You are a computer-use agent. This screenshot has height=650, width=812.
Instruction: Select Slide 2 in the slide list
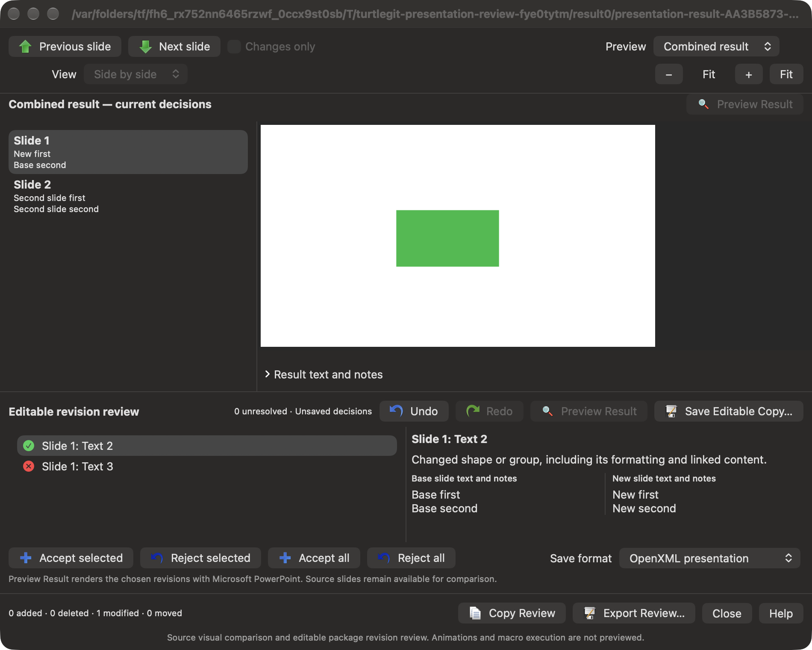coord(128,196)
